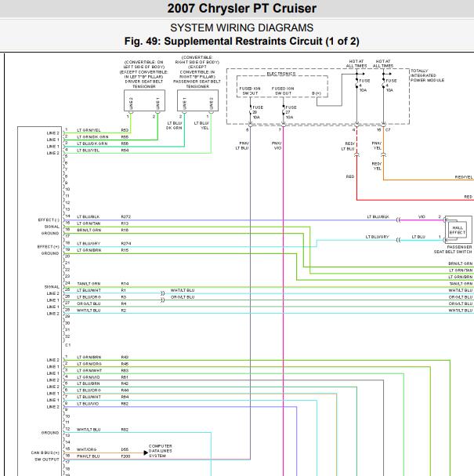The width and height of the screenshot is (474, 476).
Task: Click the 'TAN/LT GRN' label beside R14
Action: (89, 284)
